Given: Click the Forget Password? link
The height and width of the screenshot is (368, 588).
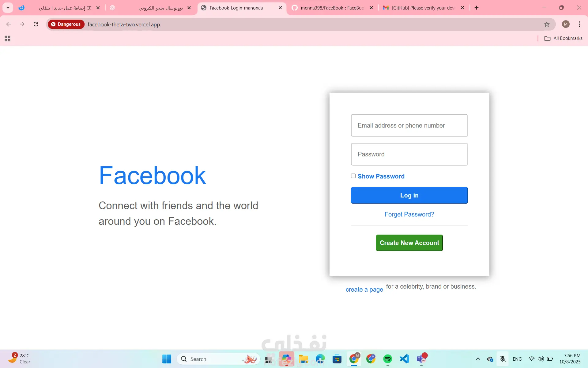Looking at the screenshot, I should pos(409,214).
